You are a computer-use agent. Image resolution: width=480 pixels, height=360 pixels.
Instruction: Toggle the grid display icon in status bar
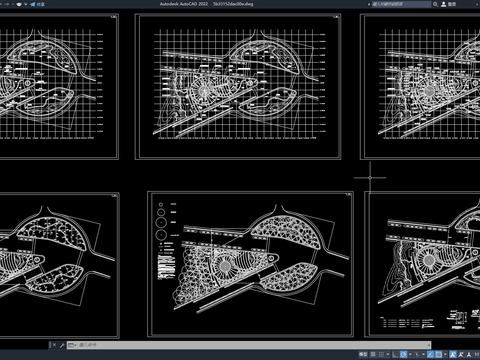(373, 354)
